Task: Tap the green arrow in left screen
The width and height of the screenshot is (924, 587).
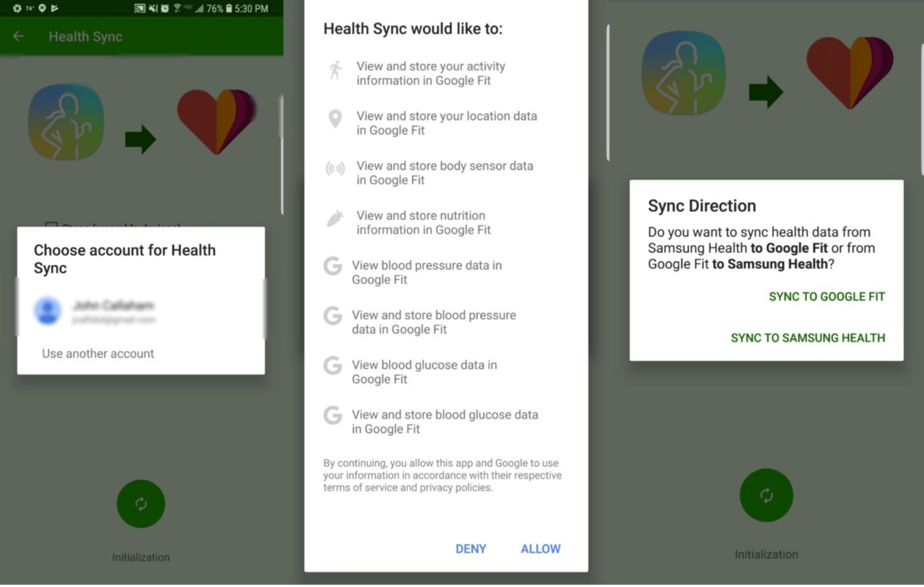Action: coord(140,139)
